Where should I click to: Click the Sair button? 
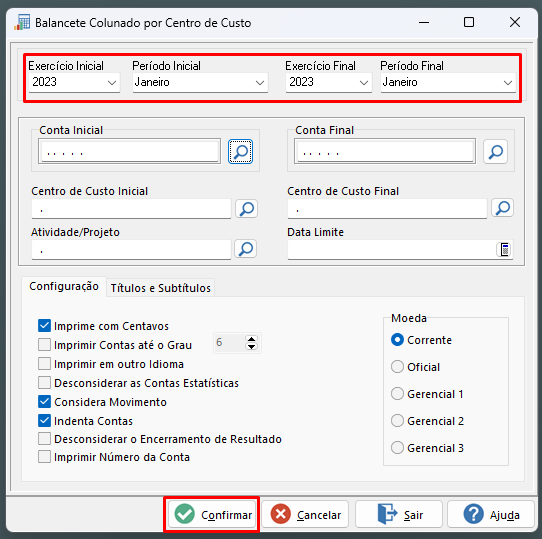tap(399, 514)
